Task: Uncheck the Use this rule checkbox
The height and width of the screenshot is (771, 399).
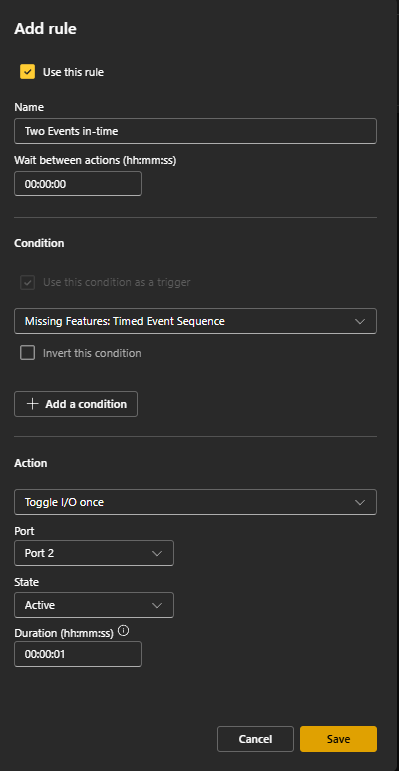Action: pyautogui.click(x=28, y=72)
